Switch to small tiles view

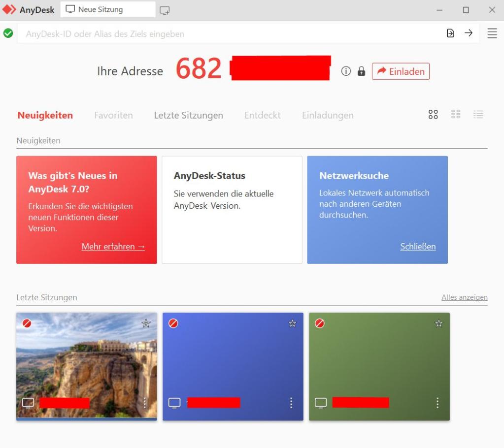(456, 115)
